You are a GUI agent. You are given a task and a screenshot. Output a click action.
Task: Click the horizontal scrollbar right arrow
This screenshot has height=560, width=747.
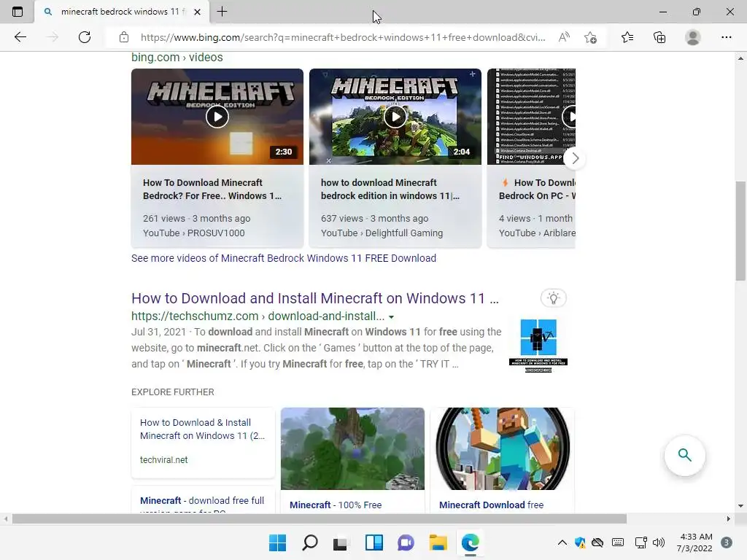coord(728,518)
